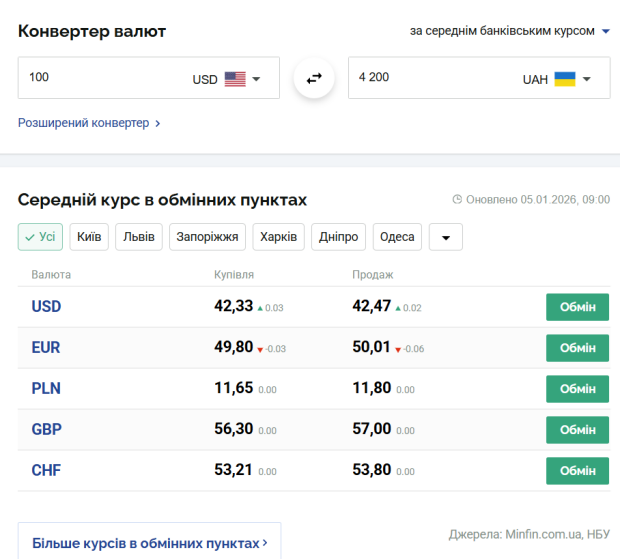Click the Ukrainian flag icon
The height and width of the screenshot is (559, 620).
pyautogui.click(x=565, y=79)
